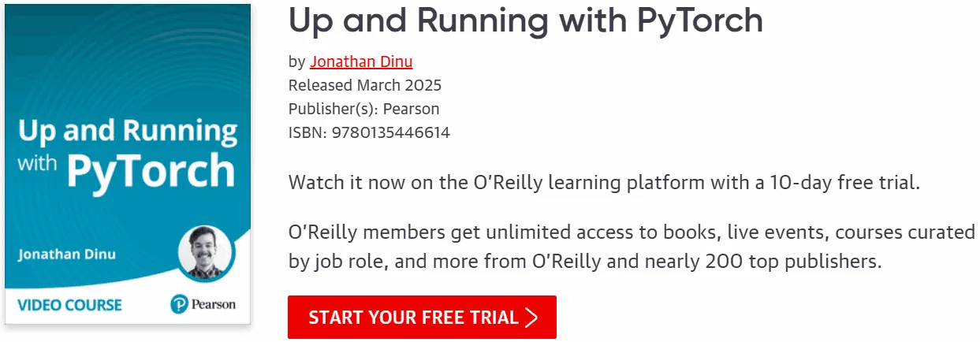
Task: Click the Publisher(s): Pearson line
Action: point(364,109)
